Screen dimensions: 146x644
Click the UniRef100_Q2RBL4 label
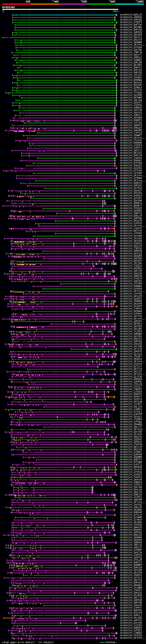131,87
